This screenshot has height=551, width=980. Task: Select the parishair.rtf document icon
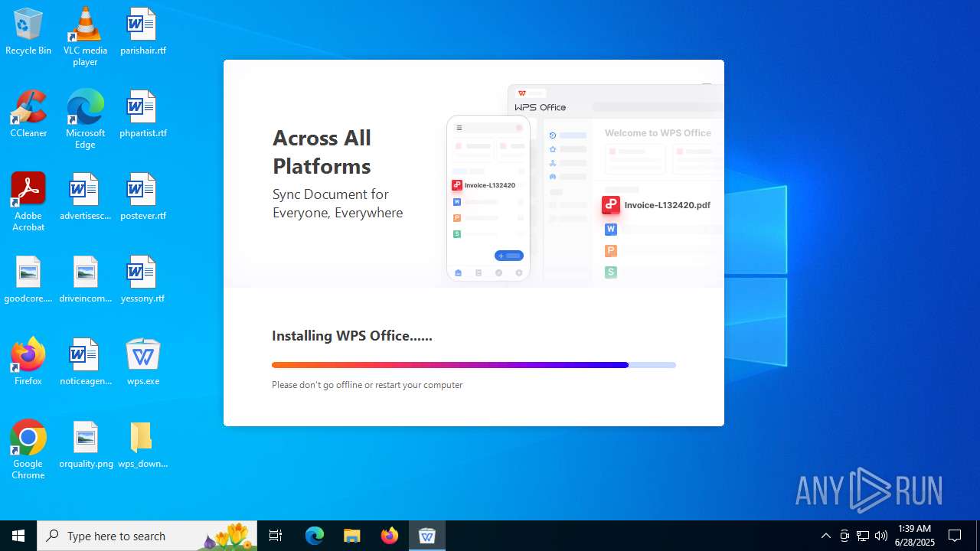click(x=142, y=32)
